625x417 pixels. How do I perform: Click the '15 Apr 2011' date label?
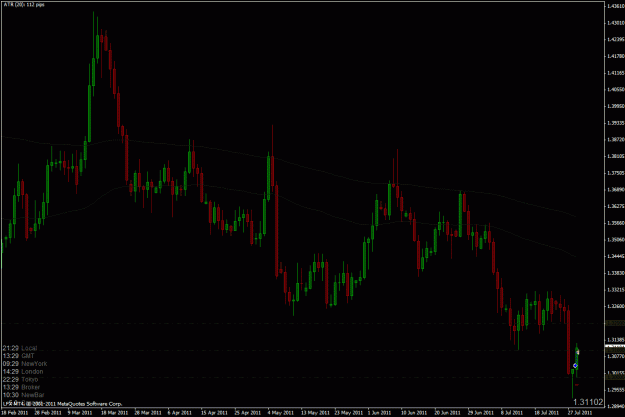click(214, 413)
